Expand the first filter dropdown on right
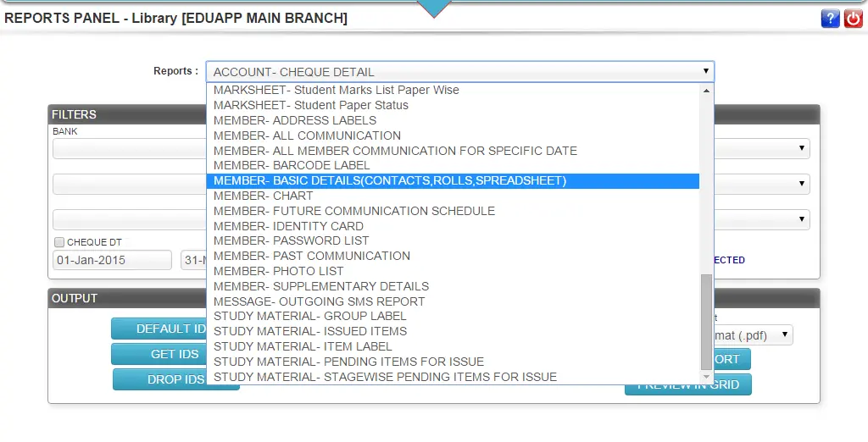The width and height of the screenshot is (868, 442). point(801,149)
